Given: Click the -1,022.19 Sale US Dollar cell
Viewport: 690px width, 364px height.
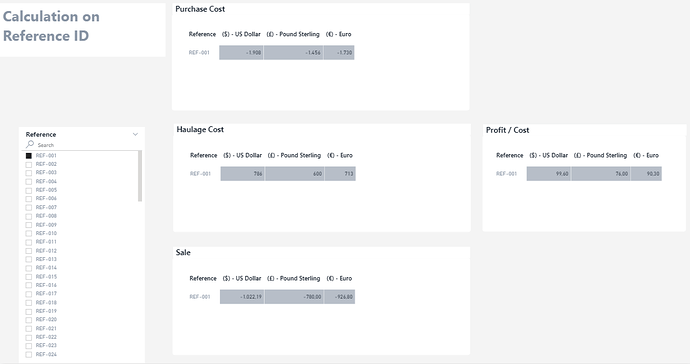Looking at the screenshot, I should (242, 297).
